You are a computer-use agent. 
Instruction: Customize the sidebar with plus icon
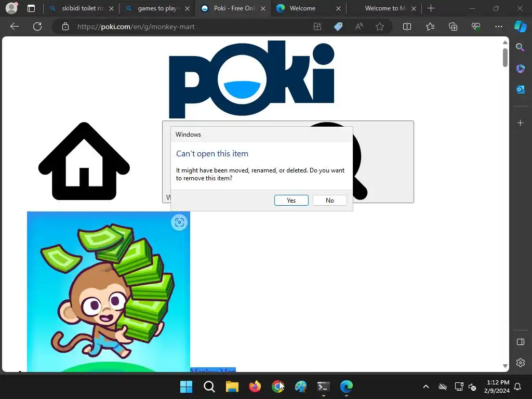point(520,123)
